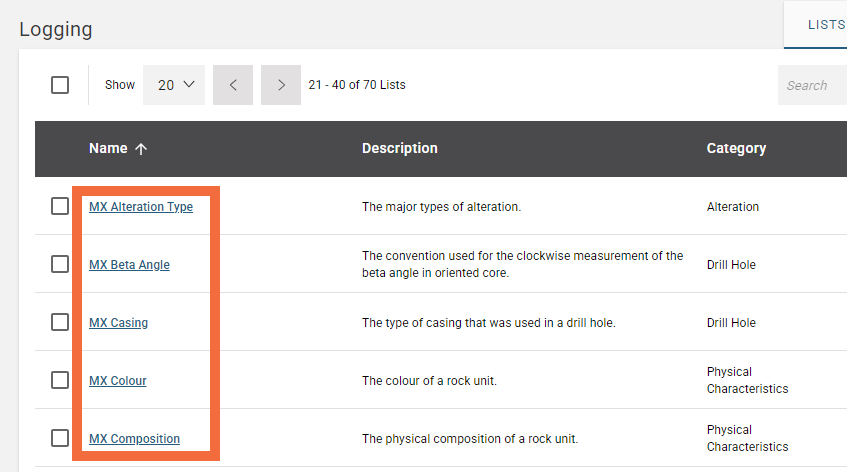Open the MX Alteration Type list
Viewport: 847px width, 472px height.
141,207
